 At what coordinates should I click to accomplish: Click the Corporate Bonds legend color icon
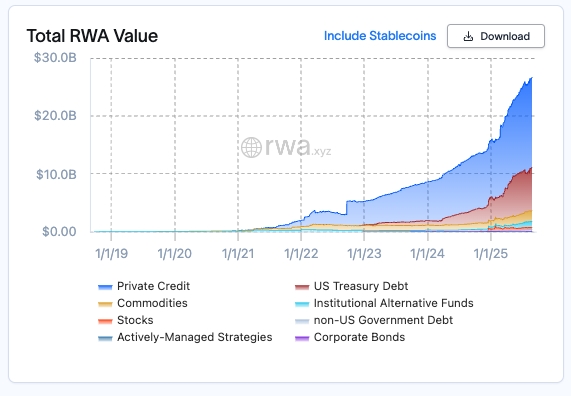tap(302, 338)
